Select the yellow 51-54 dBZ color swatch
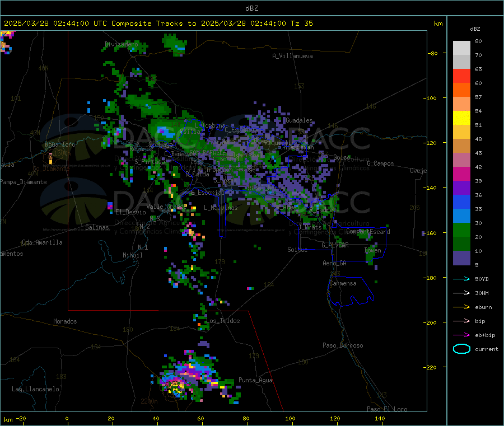Viewport: 504px width, 426px height. (461, 118)
